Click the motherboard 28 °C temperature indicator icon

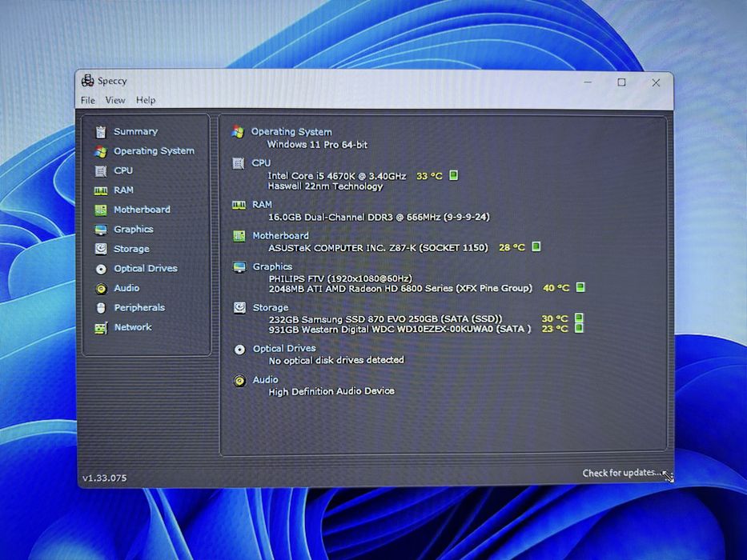[x=536, y=246]
